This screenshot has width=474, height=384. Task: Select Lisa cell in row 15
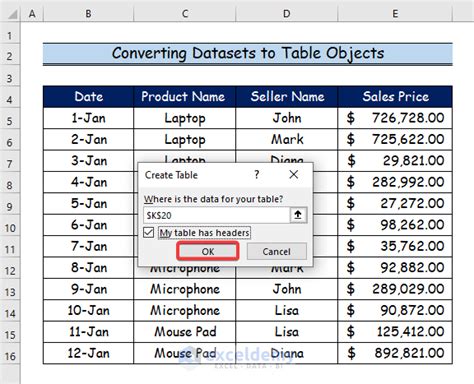point(287,332)
